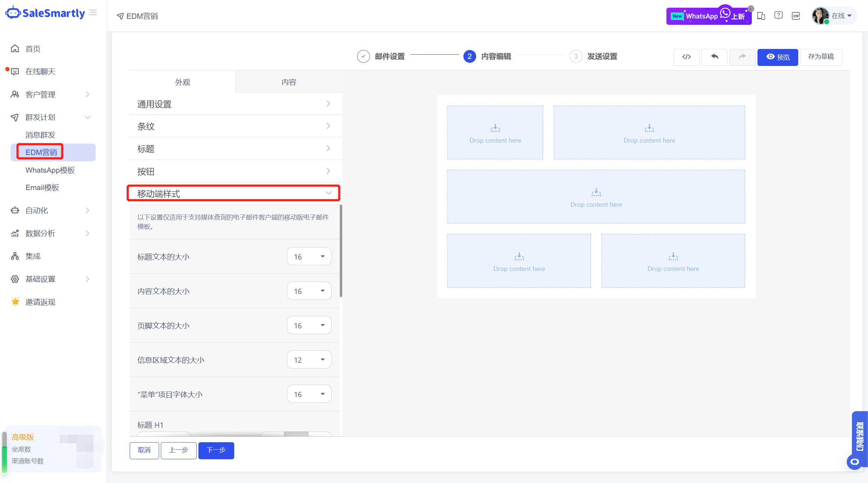Click the help question mark icon
Screen dimensions: 868x483
click(x=778, y=16)
